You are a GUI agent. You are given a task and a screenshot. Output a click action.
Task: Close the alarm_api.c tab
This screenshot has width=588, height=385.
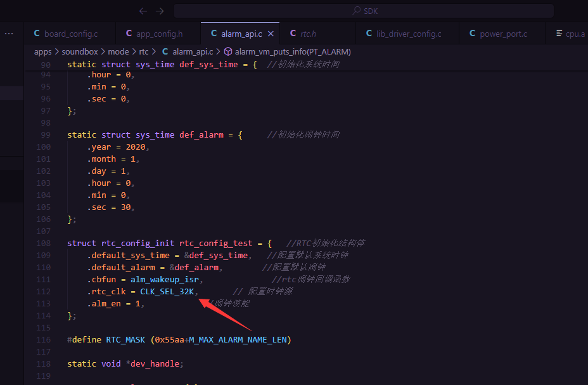click(x=271, y=34)
